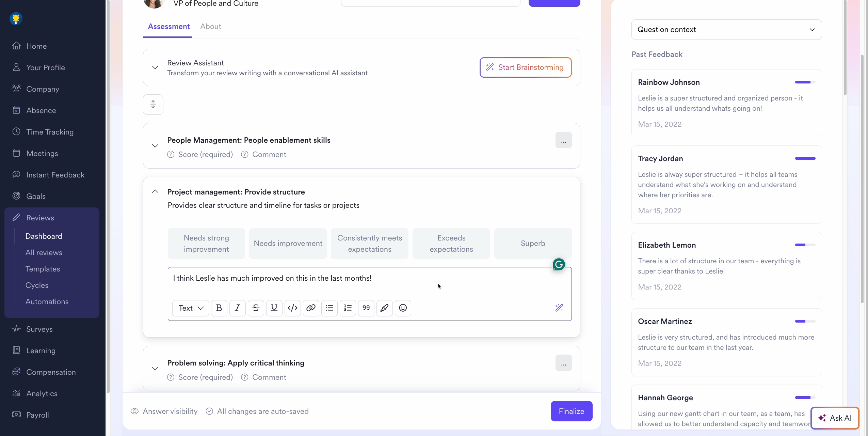Viewport: 868px width, 436px height.
Task: Click the AI magic wand in editor
Action: 559,308
